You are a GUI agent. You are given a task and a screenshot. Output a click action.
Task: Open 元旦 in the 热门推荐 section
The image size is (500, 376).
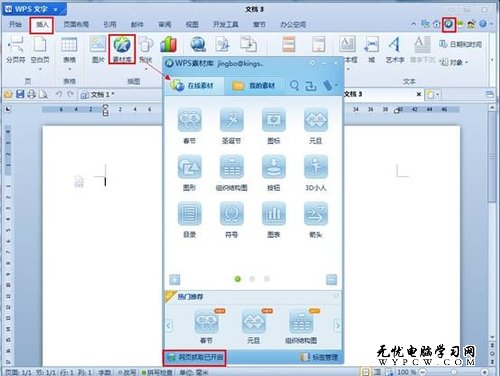click(x=254, y=326)
